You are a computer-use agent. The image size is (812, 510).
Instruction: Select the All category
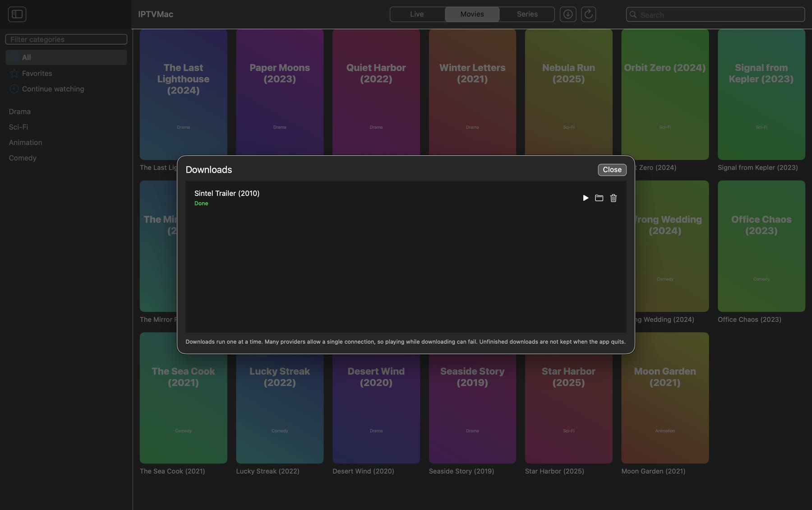[x=66, y=57]
